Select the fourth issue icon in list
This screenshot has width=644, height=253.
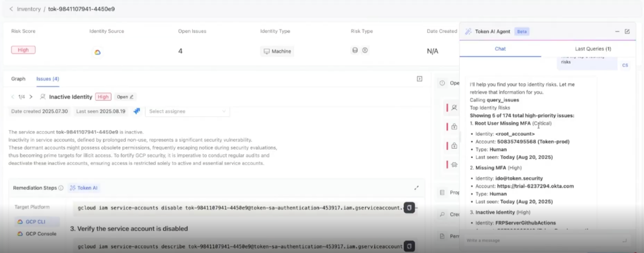pyautogui.click(x=454, y=165)
